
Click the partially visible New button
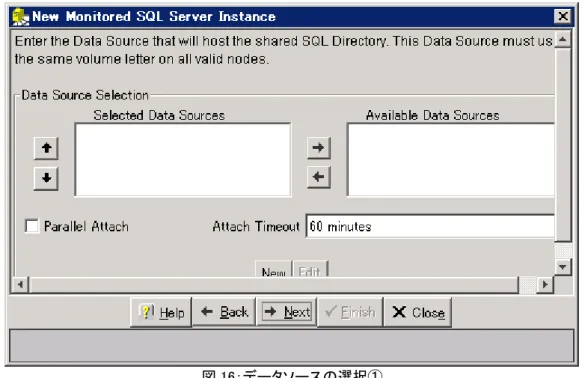tap(274, 269)
